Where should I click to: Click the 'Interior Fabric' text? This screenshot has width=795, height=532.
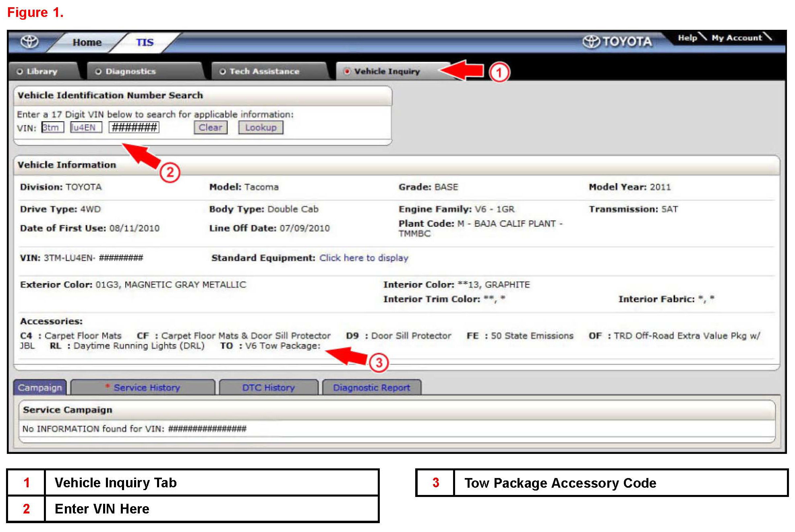tap(666, 299)
